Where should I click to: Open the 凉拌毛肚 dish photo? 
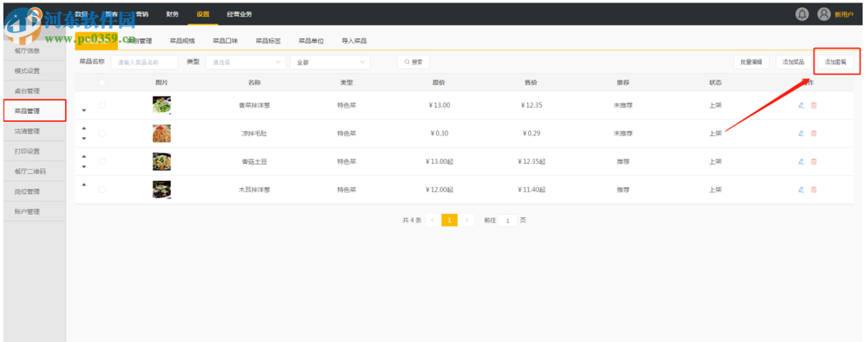(162, 134)
